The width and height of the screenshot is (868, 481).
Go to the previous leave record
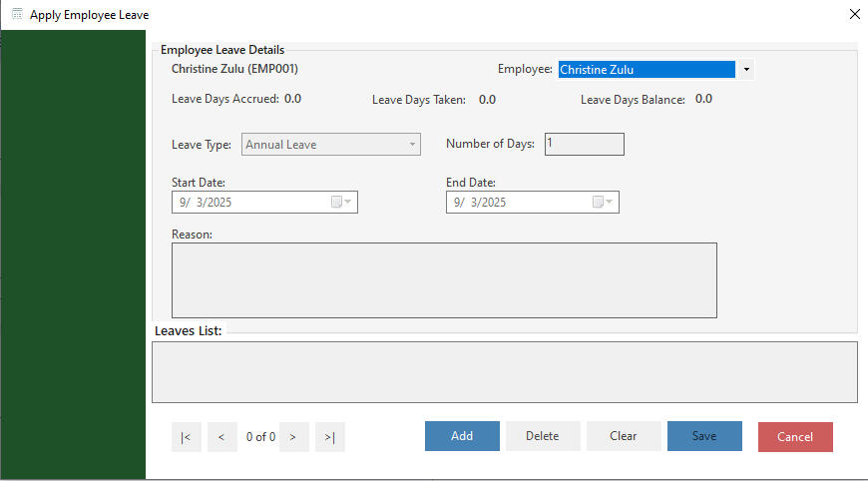221,437
